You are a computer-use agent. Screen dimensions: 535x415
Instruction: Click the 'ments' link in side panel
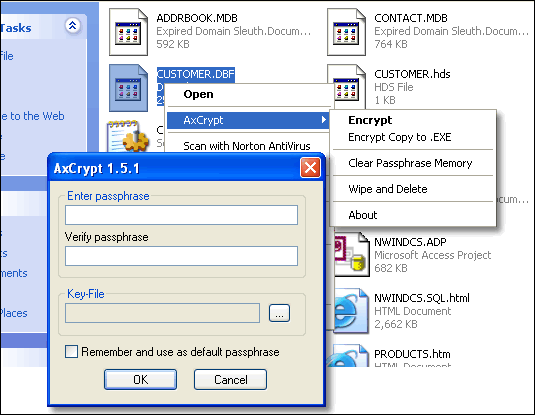14,273
